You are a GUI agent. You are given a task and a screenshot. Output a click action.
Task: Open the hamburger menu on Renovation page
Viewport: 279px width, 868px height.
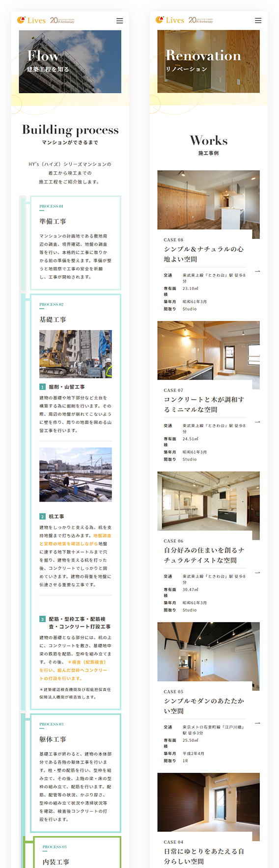(258, 21)
